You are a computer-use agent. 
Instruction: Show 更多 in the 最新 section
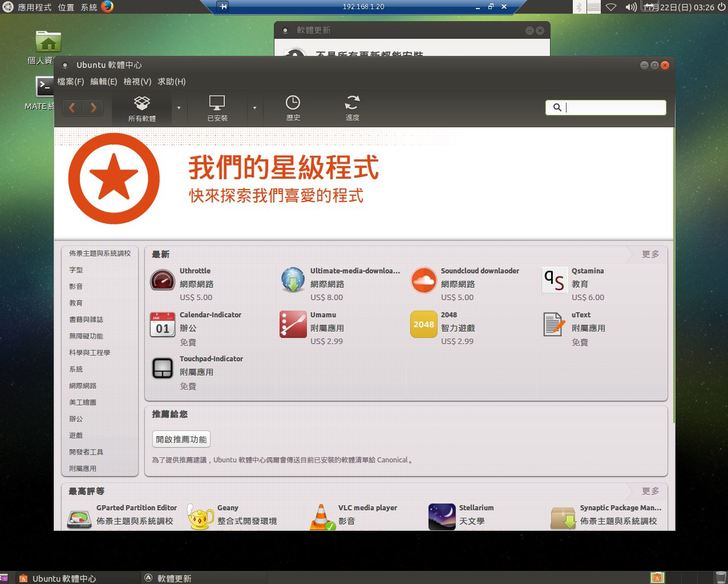tap(650, 254)
